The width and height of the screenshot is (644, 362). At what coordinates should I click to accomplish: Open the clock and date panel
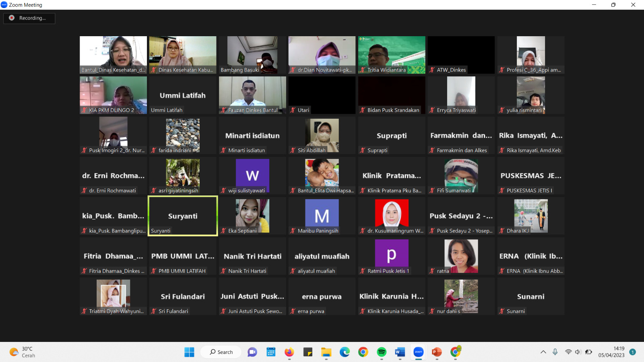(x=611, y=352)
